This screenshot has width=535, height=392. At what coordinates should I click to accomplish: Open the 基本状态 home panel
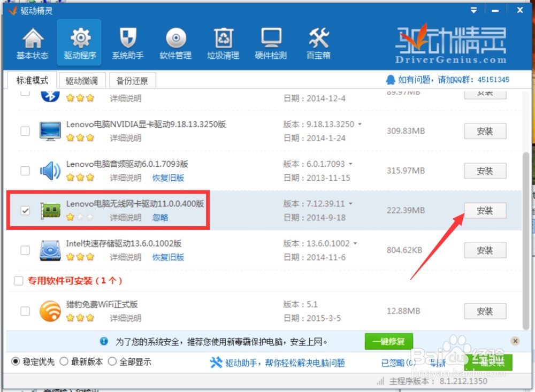coord(32,43)
